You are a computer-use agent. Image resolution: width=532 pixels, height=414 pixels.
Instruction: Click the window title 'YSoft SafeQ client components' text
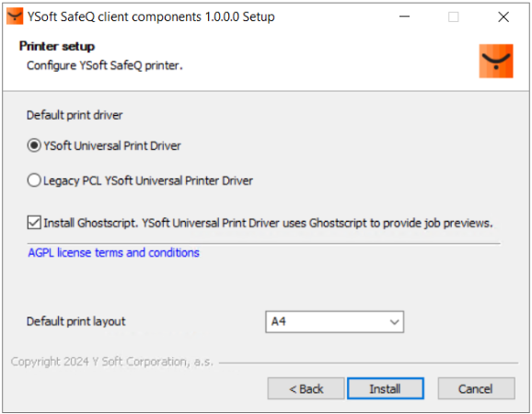point(115,17)
